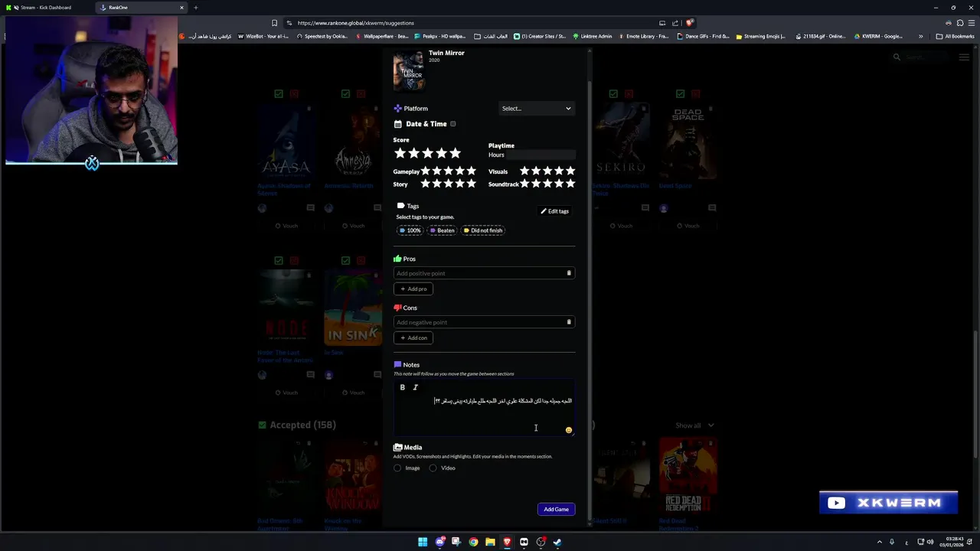Viewport: 980px width, 551px height.
Task: Open the WizeBot bookmark
Action: tap(263, 36)
